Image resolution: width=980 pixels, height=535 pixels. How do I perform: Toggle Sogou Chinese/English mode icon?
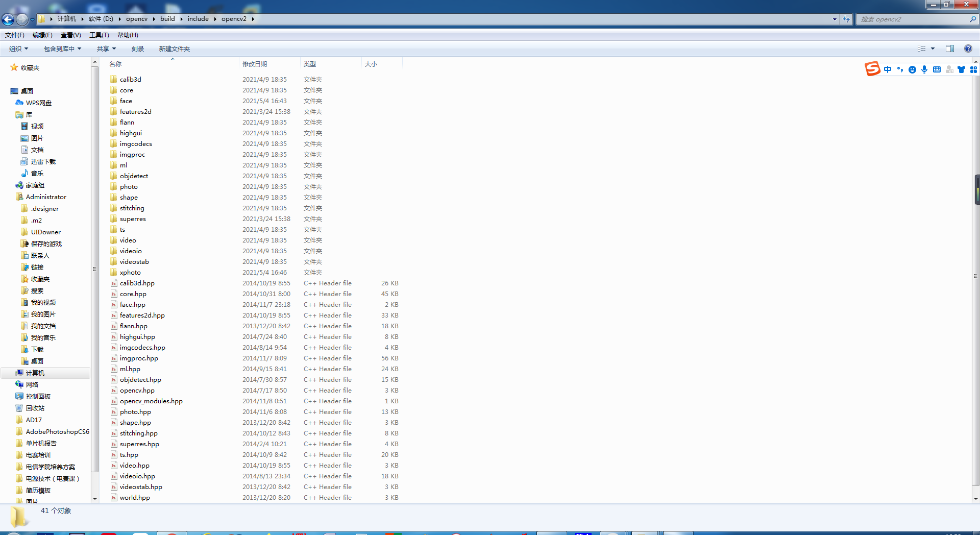pos(888,69)
